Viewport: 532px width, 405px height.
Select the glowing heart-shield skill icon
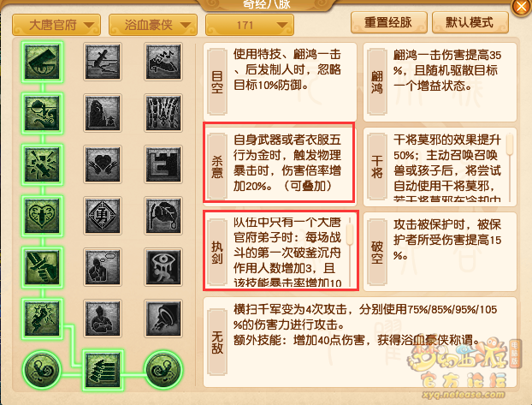pos(43,216)
